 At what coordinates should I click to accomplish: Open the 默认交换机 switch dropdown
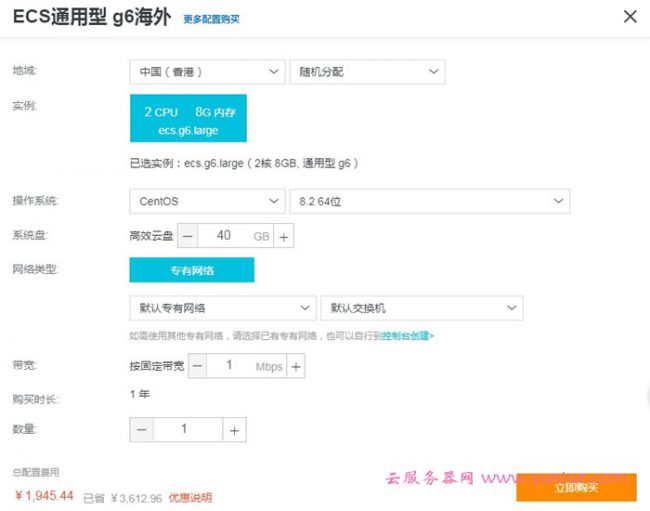(421, 308)
